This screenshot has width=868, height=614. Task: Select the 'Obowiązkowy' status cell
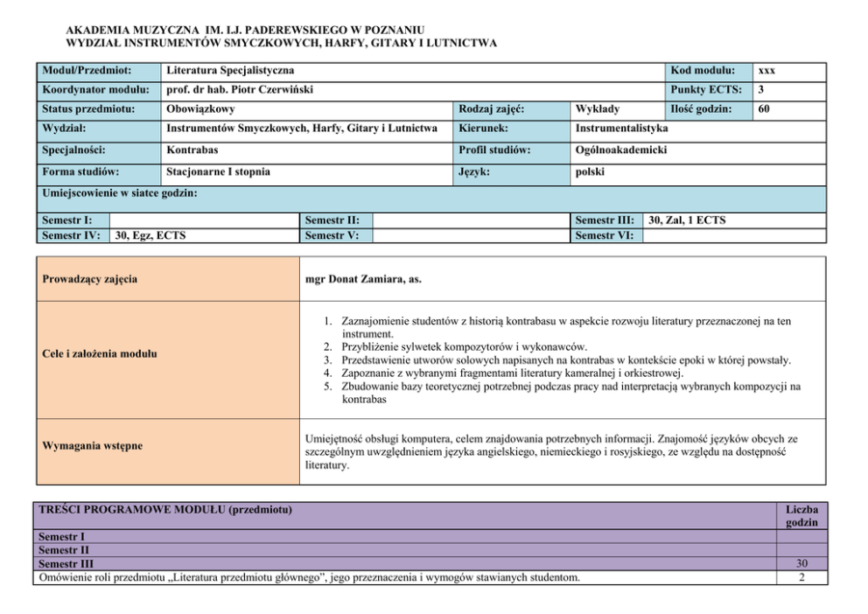tap(200, 109)
